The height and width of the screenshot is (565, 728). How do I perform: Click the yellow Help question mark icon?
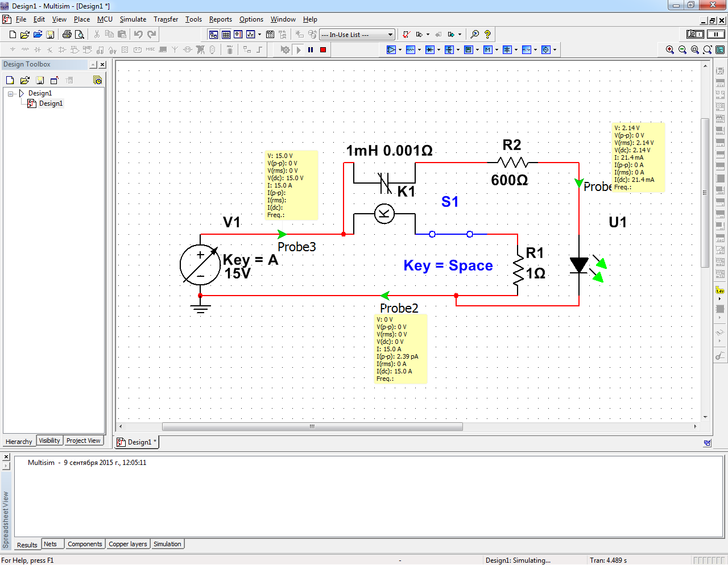[487, 35]
